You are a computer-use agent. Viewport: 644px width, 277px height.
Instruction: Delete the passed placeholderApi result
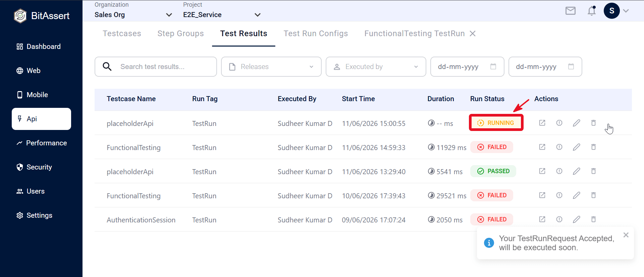coord(593,171)
